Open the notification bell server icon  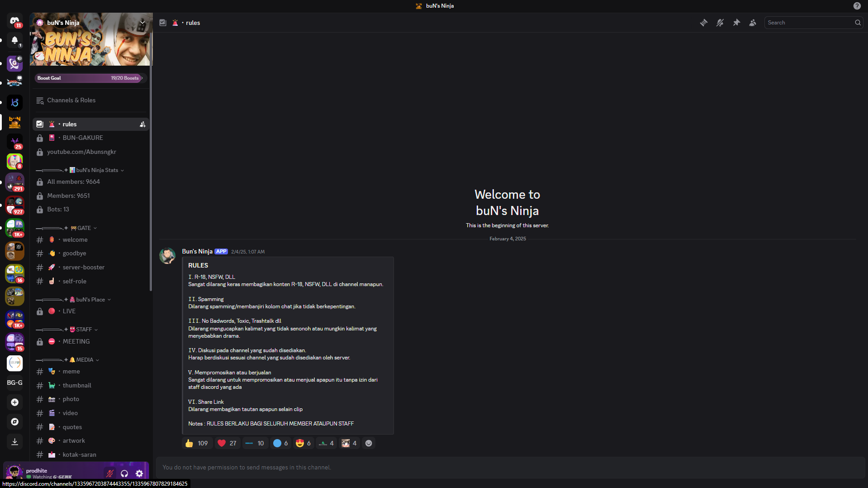14,41
